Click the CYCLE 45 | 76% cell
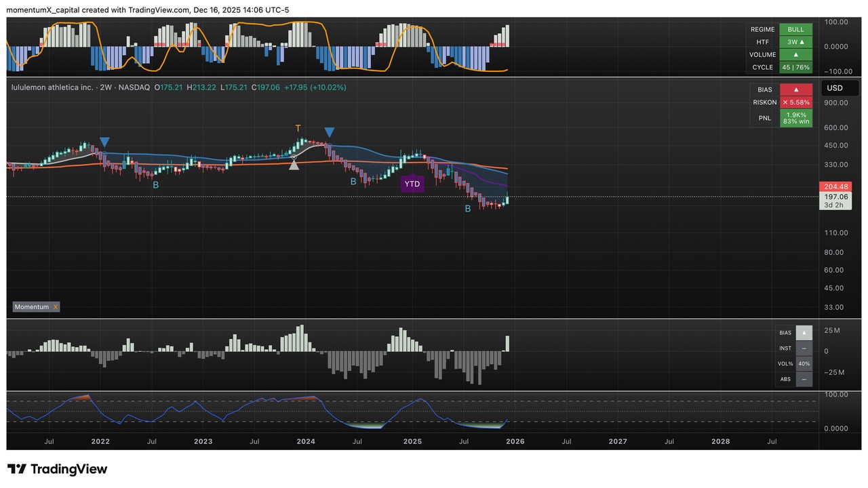The width and height of the screenshot is (868, 488). click(795, 67)
